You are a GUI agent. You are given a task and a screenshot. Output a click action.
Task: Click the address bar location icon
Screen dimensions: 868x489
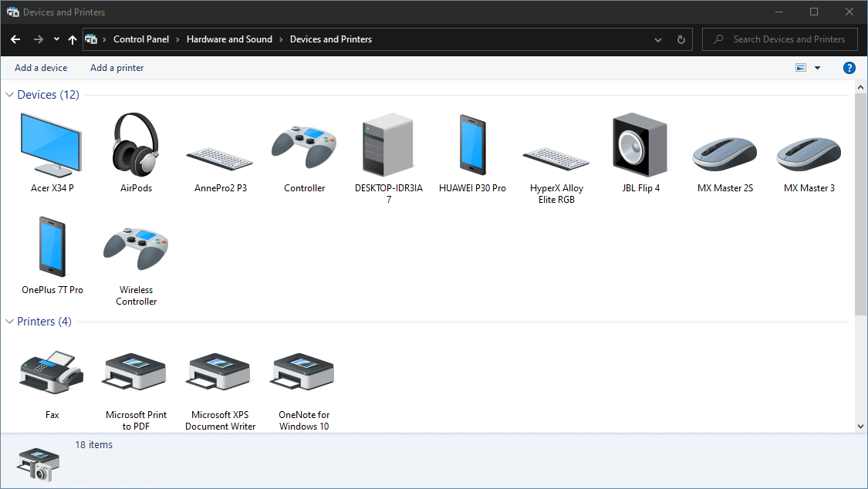(x=91, y=39)
